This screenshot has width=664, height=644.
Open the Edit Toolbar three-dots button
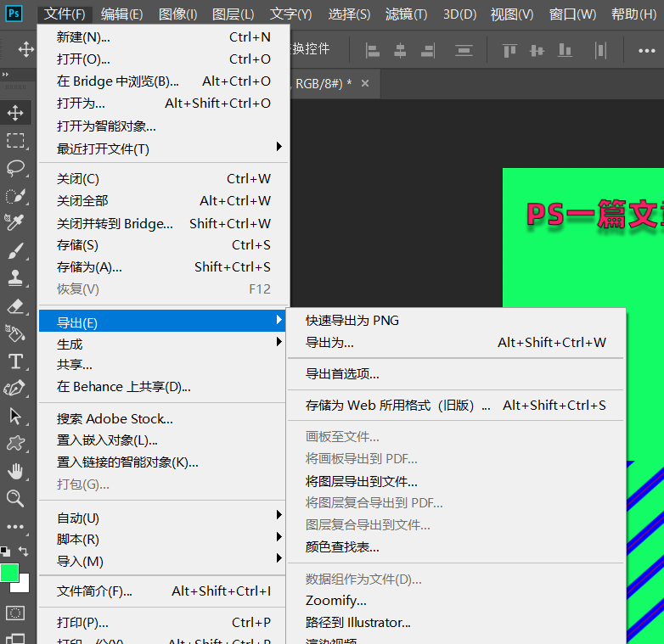[15, 527]
